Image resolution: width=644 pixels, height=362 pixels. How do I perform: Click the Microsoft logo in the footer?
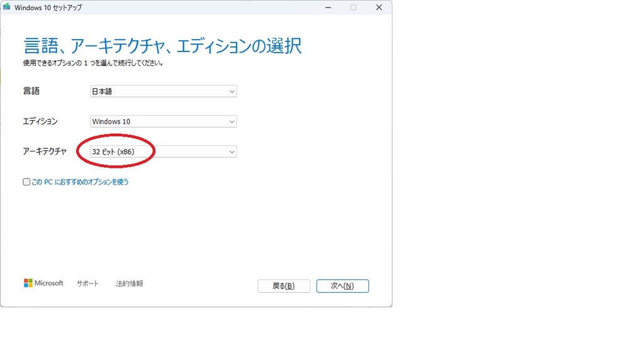pos(43,283)
